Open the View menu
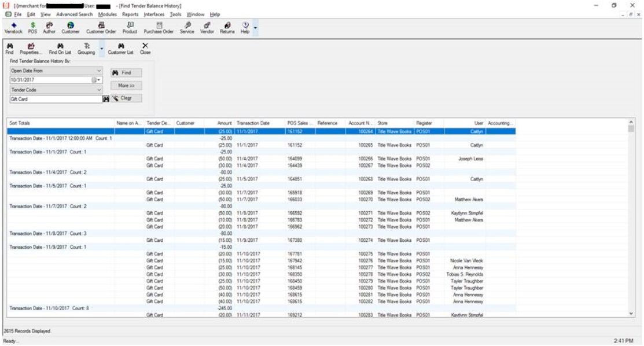Image resolution: width=644 pixels, height=346 pixels. click(46, 14)
